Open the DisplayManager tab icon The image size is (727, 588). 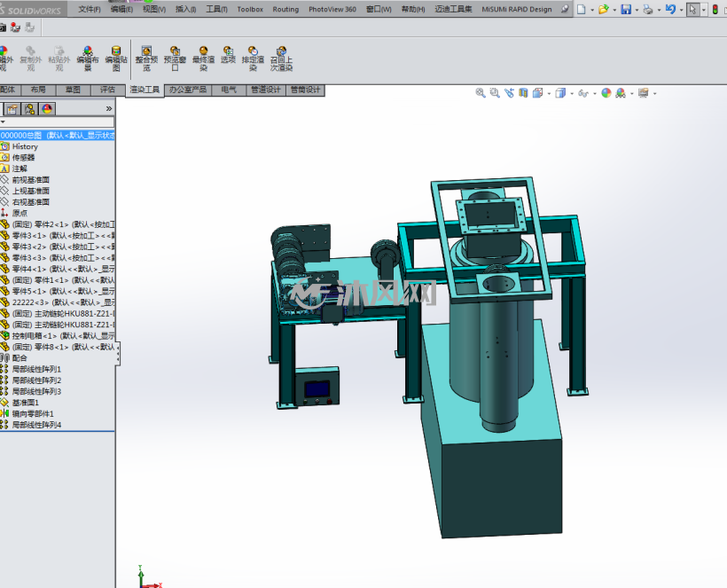[47, 109]
